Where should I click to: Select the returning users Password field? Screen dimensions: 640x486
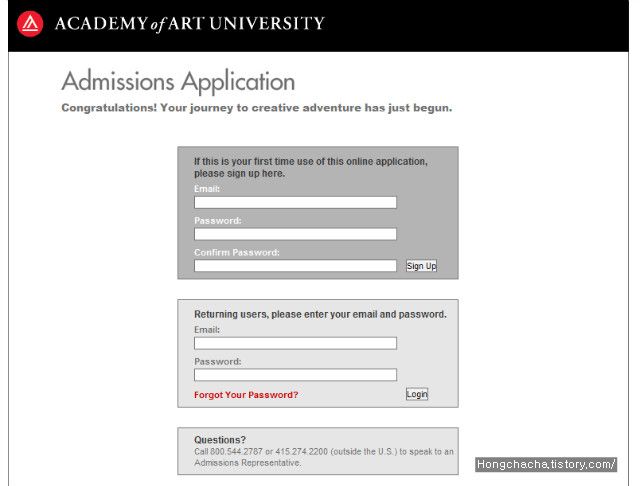click(295, 375)
